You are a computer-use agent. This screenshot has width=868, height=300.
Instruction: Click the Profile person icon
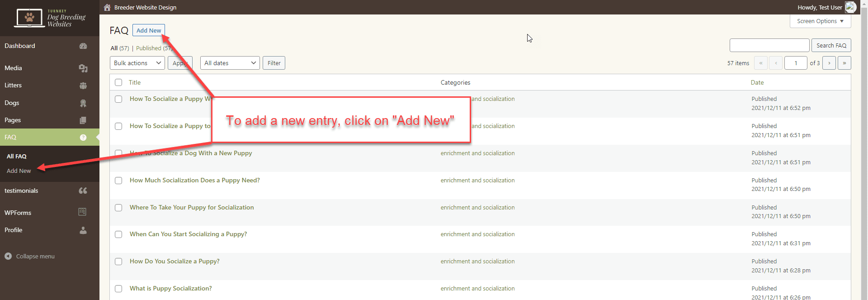tap(83, 230)
